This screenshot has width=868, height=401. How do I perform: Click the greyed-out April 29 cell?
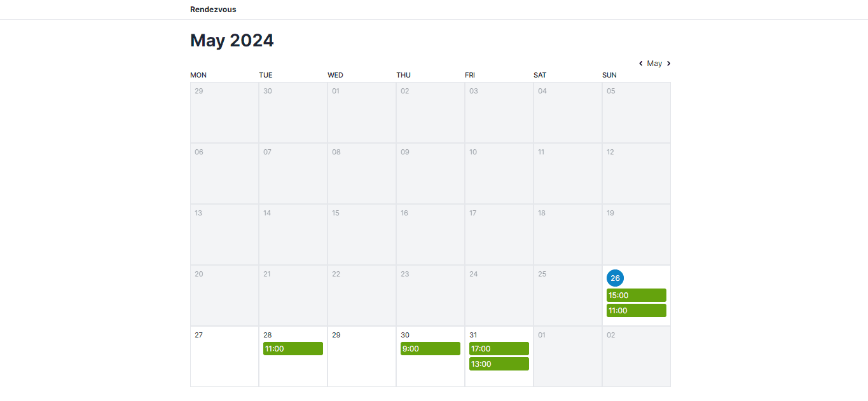[x=224, y=112]
